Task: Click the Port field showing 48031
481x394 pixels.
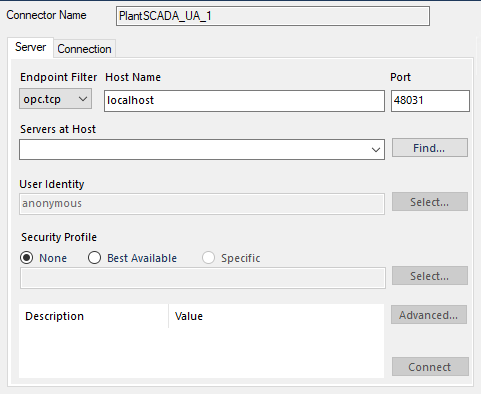Action: click(x=430, y=101)
